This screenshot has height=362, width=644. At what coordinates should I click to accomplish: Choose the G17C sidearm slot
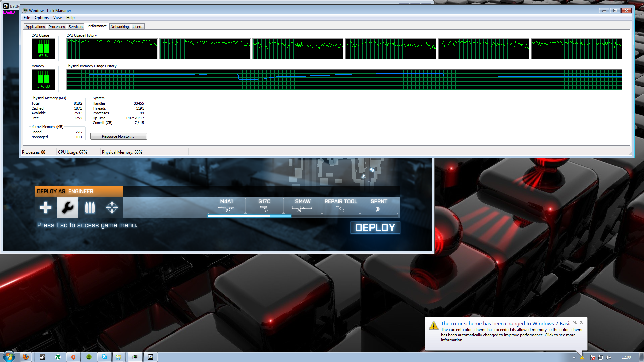(264, 205)
